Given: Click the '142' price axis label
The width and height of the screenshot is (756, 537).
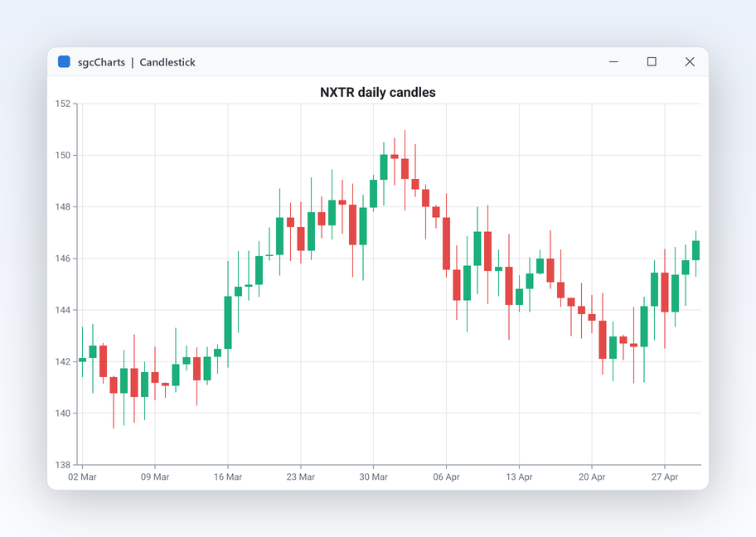Looking at the screenshot, I should click(63, 361).
